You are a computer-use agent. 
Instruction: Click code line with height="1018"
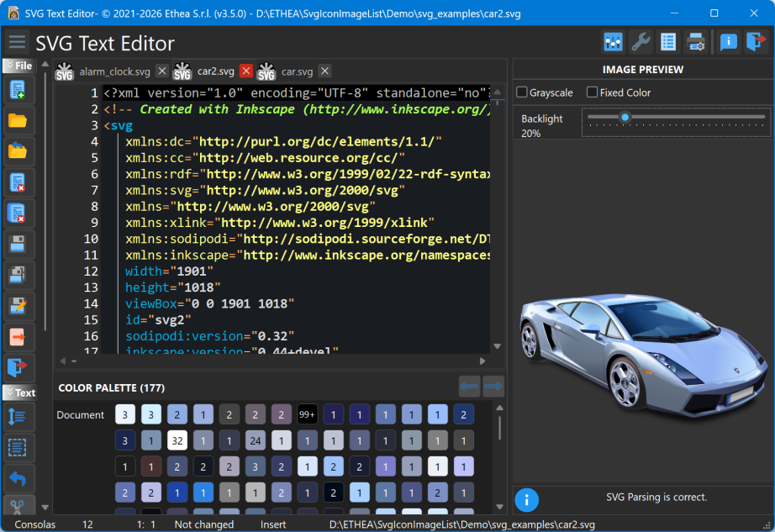[173, 287]
